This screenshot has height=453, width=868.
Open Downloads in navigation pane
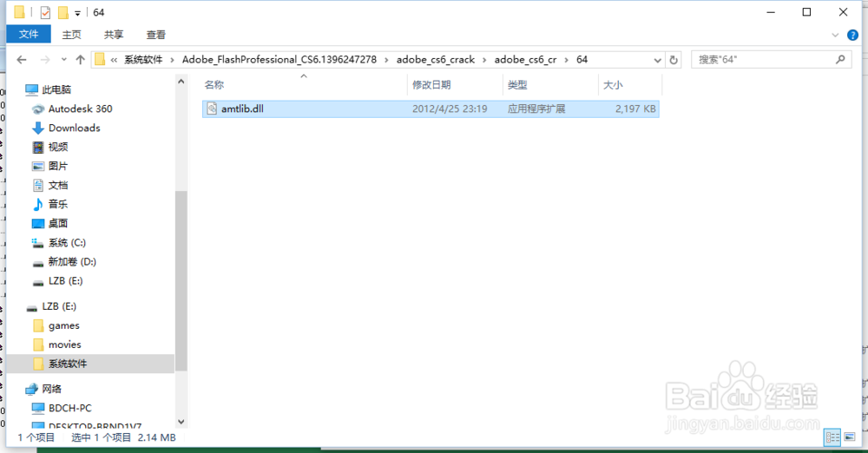click(74, 128)
